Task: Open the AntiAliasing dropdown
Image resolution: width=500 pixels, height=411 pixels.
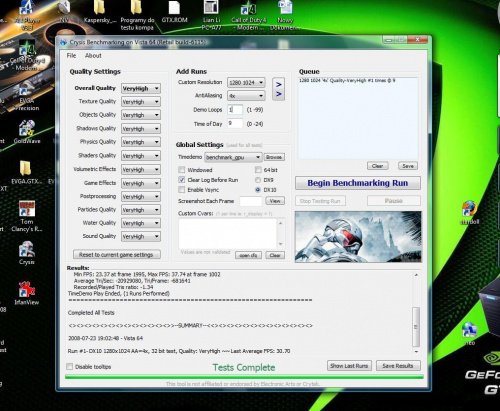Action: [x=246, y=96]
